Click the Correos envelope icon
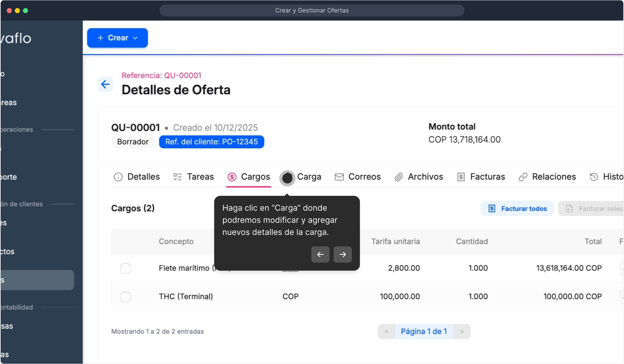The image size is (624, 364). (339, 177)
